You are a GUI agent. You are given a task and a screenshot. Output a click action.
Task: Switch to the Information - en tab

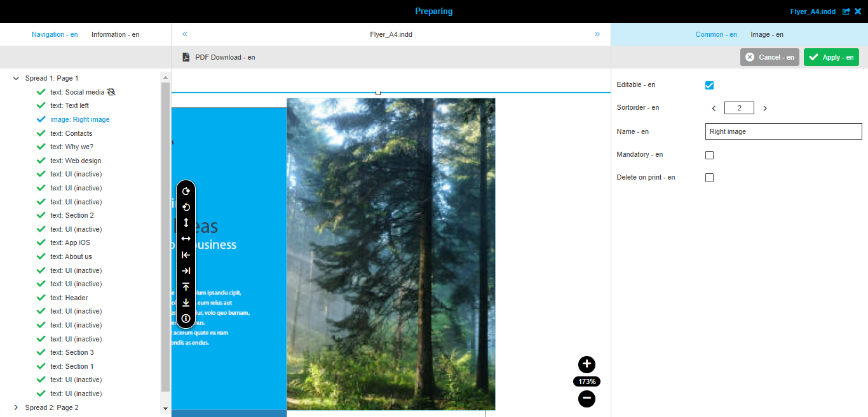(116, 34)
